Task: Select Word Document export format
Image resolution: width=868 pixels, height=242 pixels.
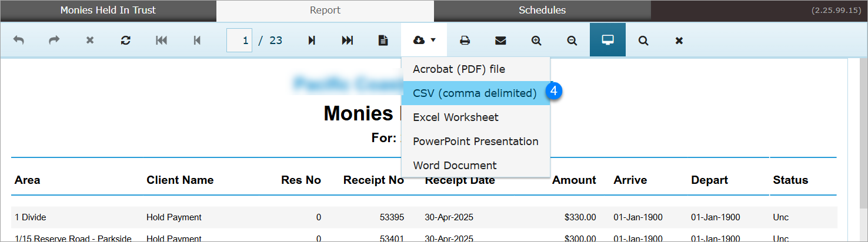Action: 455,166
